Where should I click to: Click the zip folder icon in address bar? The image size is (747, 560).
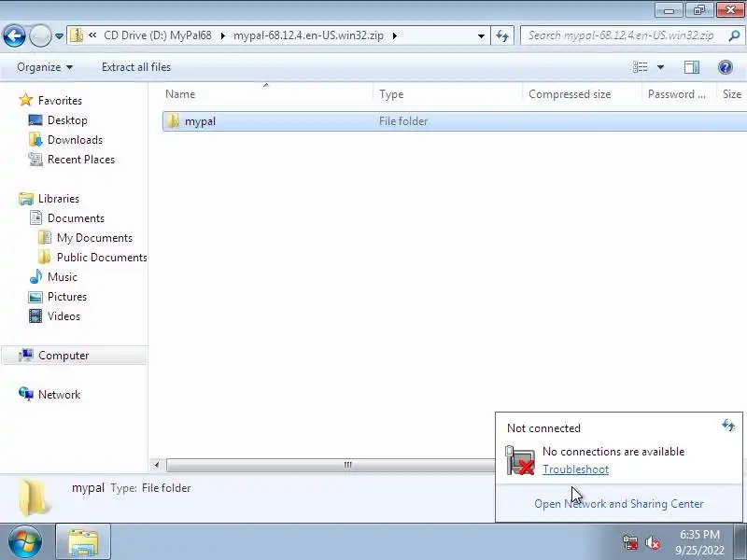pos(77,35)
